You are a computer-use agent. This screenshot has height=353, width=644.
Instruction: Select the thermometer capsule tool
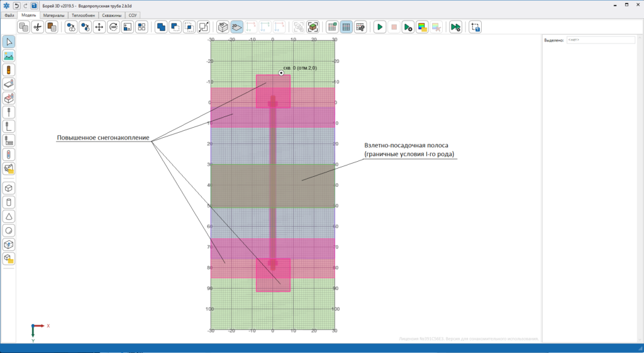pyautogui.click(x=9, y=155)
